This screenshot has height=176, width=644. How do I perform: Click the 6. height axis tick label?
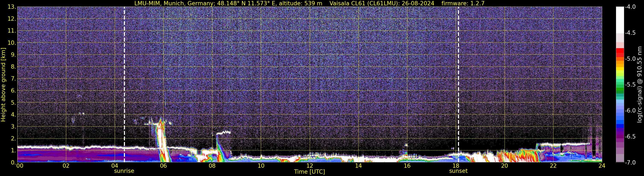click(13, 91)
